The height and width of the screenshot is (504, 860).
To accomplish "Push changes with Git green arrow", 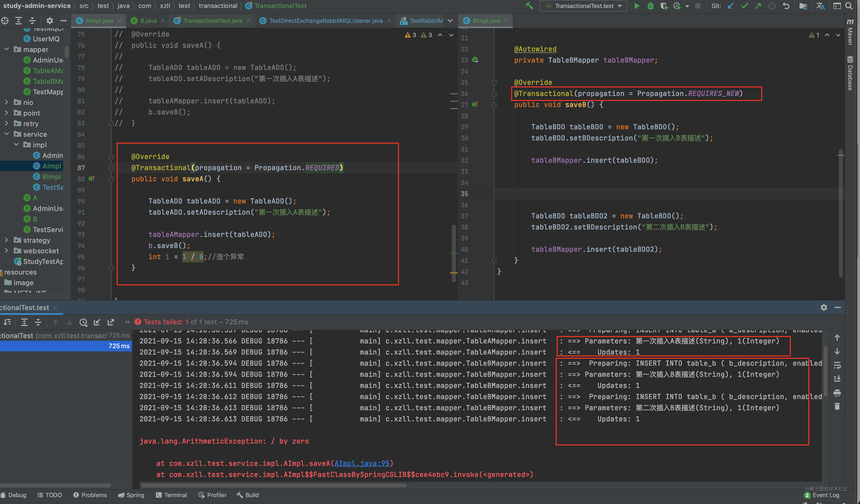I will (758, 6).
